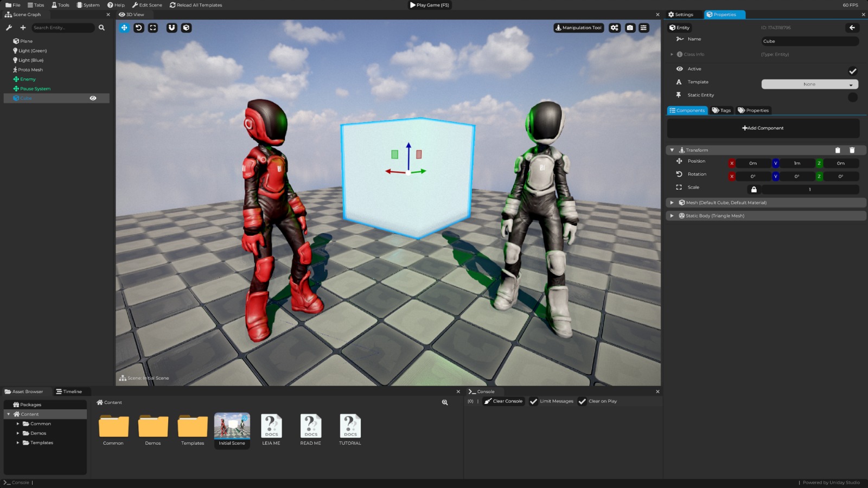Toggle the Active checkbox for Cube entity
Screen dimensions: 868x488
[x=853, y=71]
